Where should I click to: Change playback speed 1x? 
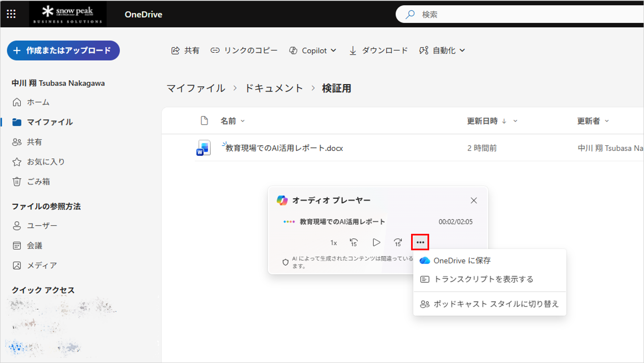point(334,243)
